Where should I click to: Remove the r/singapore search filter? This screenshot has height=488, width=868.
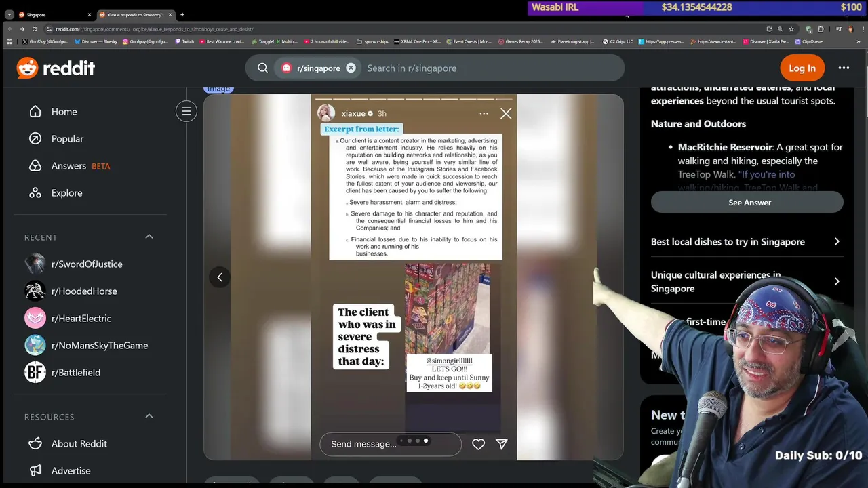pos(351,68)
